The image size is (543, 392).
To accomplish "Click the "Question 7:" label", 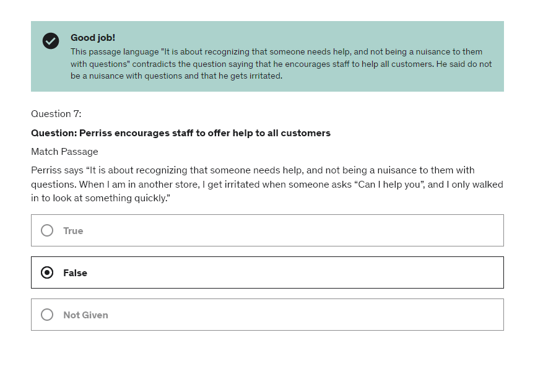I will pyautogui.click(x=56, y=114).
